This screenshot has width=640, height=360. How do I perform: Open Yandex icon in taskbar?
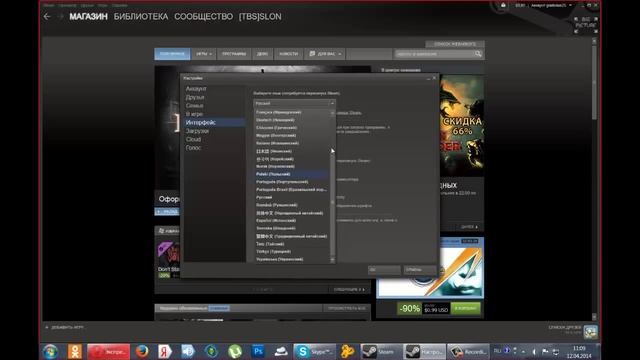tap(165, 351)
